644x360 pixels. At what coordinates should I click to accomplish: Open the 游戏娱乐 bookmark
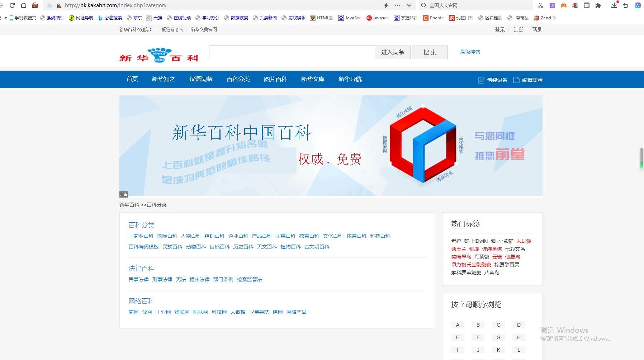point(294,18)
